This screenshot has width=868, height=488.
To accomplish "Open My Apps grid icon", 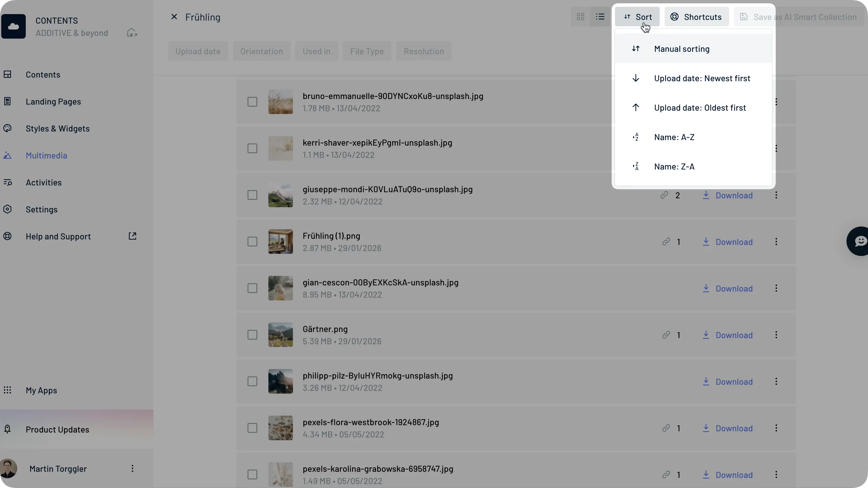I will 7,390.
